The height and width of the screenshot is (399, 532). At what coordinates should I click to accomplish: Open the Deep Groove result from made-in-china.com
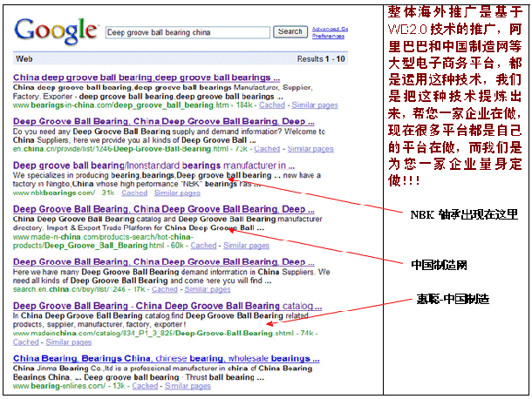coord(164,209)
